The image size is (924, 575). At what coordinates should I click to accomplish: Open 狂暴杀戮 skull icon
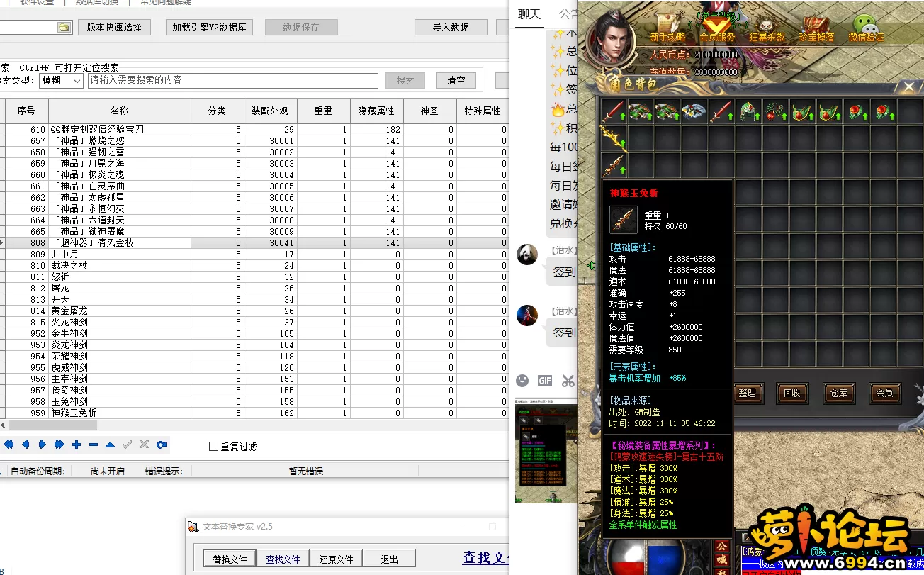pyautogui.click(x=767, y=29)
